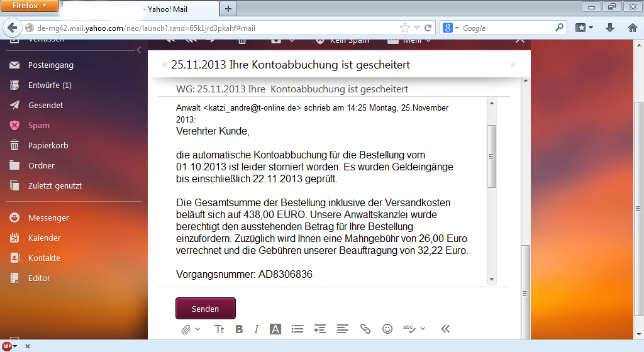Open the text color picker
644x352 pixels.
tap(275, 329)
